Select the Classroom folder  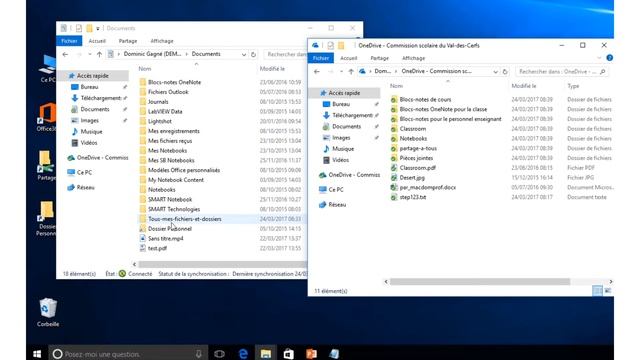tap(413, 129)
